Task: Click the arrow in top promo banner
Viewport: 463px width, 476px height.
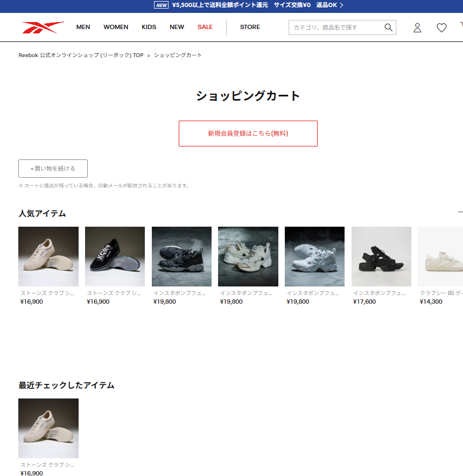Action: click(x=341, y=5)
